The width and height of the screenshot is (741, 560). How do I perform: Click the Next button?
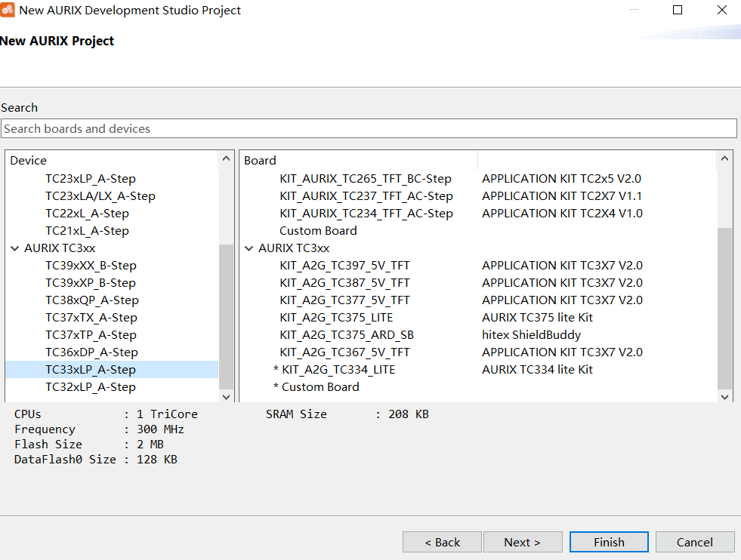click(523, 542)
